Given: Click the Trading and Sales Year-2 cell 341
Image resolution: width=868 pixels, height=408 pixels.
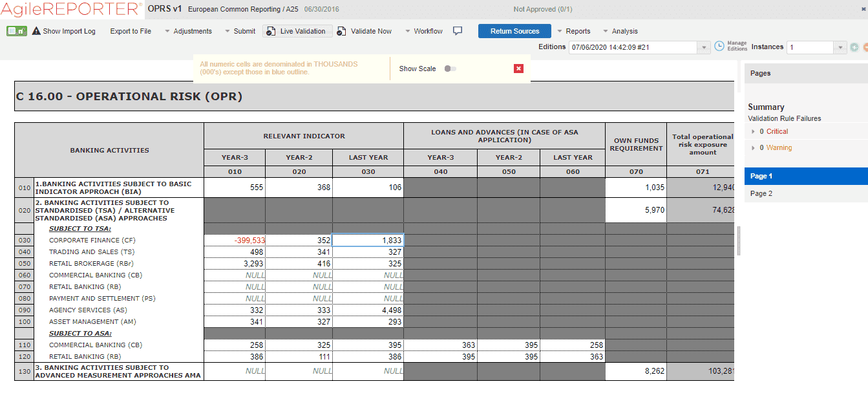Looking at the screenshot, I should [x=299, y=252].
